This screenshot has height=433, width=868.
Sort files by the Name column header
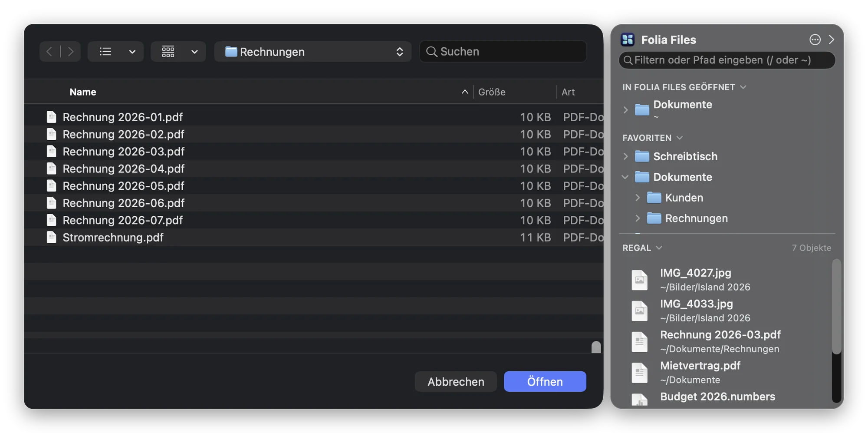click(83, 92)
